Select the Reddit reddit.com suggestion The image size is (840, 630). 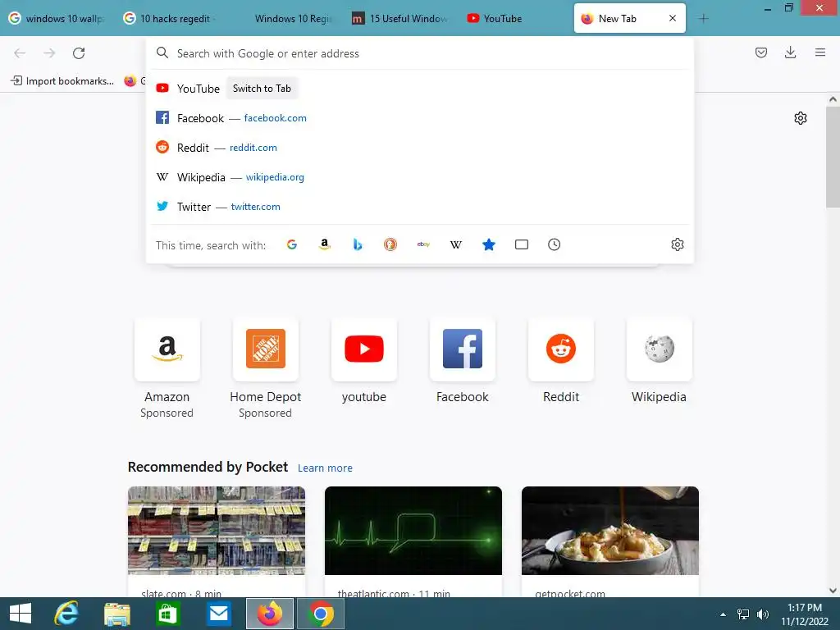(420, 148)
